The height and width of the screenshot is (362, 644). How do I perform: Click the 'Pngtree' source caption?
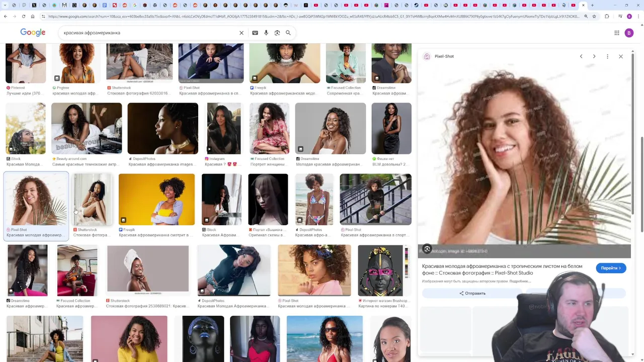point(74,90)
